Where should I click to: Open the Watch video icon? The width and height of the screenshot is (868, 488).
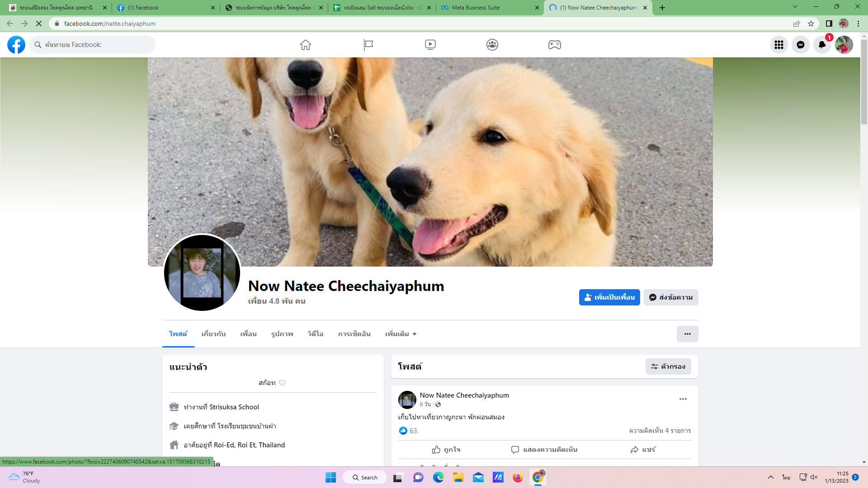(430, 45)
